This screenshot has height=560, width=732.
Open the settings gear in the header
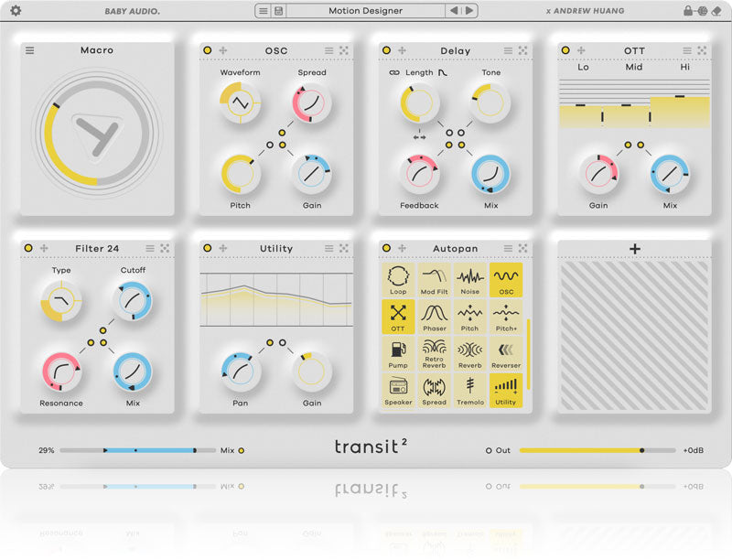click(x=16, y=10)
